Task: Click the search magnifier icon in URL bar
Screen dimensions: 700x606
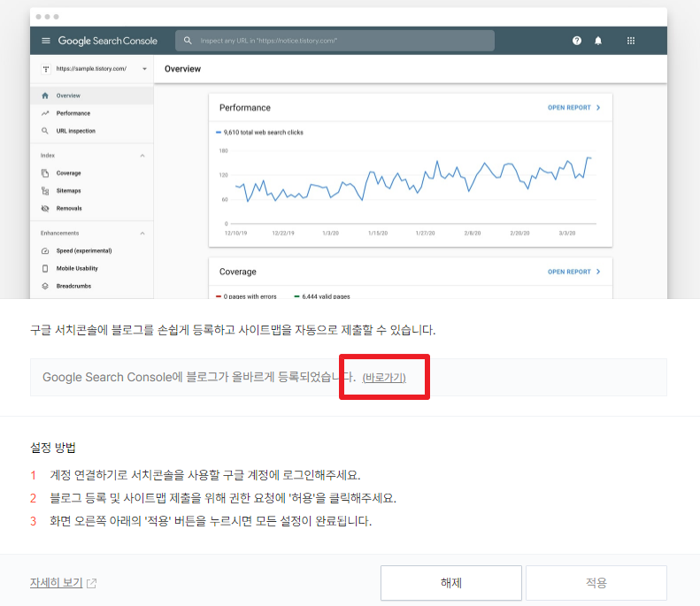Action: tap(188, 41)
